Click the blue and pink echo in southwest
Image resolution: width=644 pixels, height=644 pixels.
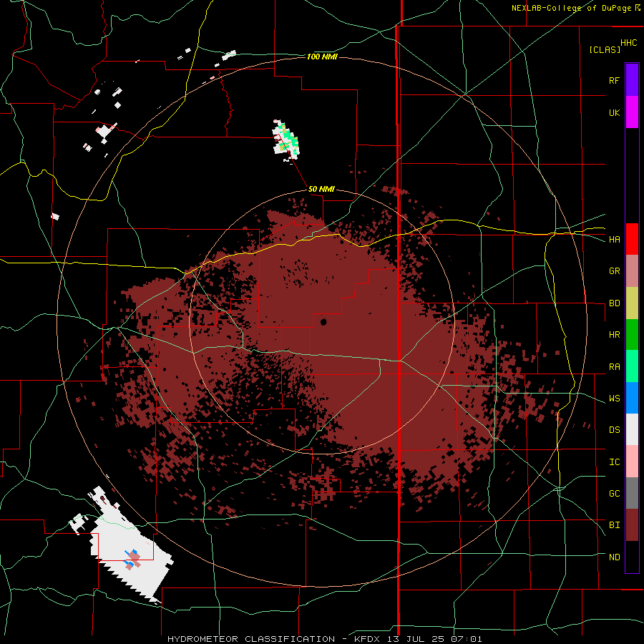click(132, 559)
